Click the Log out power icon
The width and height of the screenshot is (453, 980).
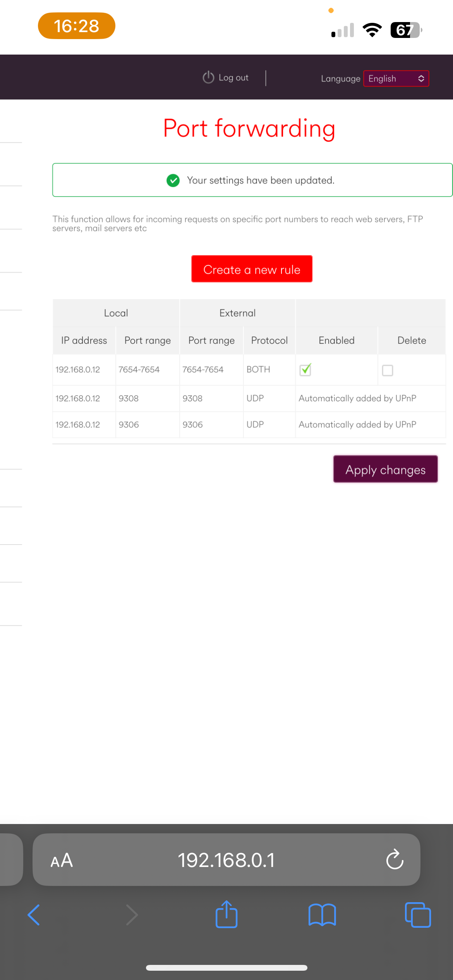[208, 77]
